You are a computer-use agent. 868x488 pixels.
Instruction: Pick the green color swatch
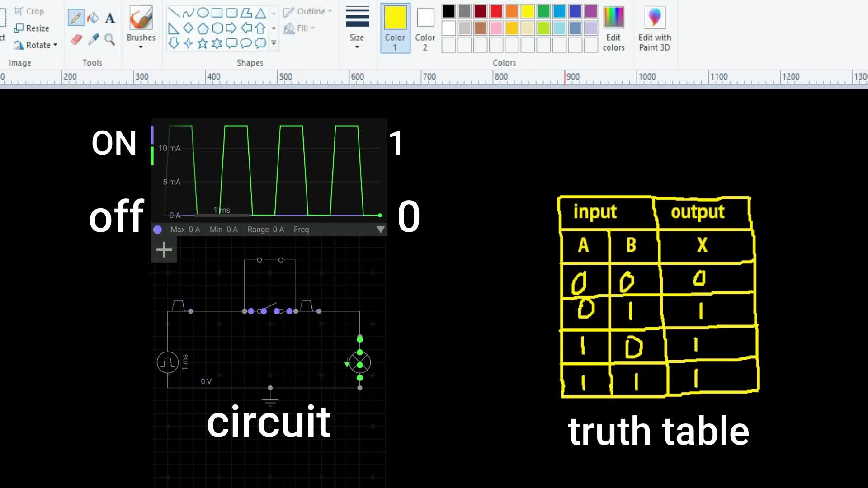[543, 11]
